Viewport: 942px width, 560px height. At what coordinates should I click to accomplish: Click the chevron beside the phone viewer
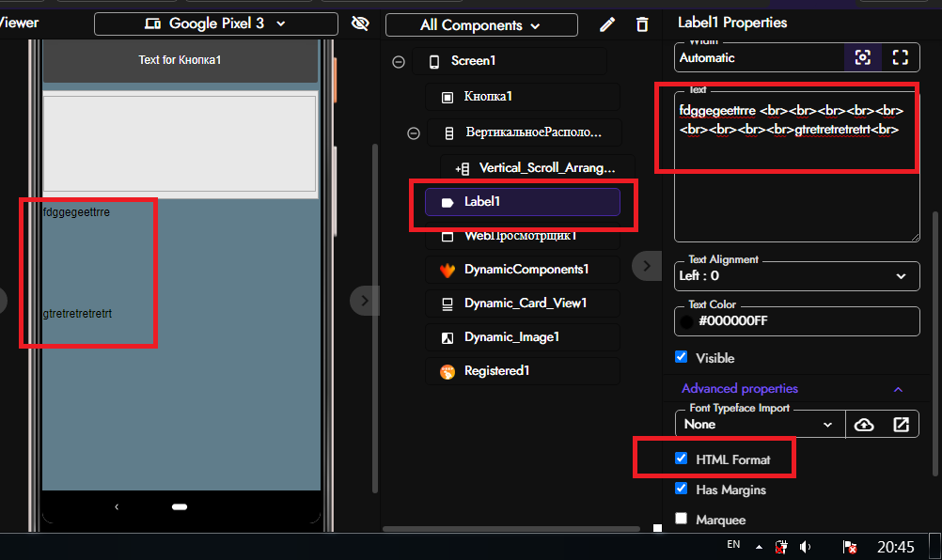pyautogui.click(x=364, y=301)
